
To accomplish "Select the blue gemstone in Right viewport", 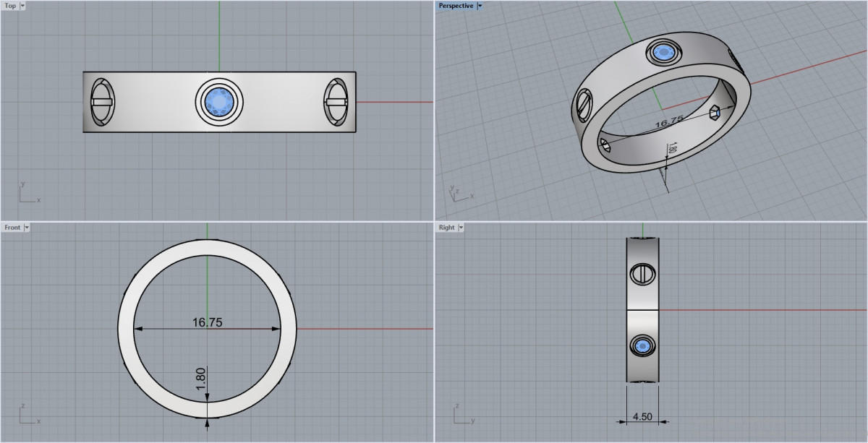I will coord(642,348).
